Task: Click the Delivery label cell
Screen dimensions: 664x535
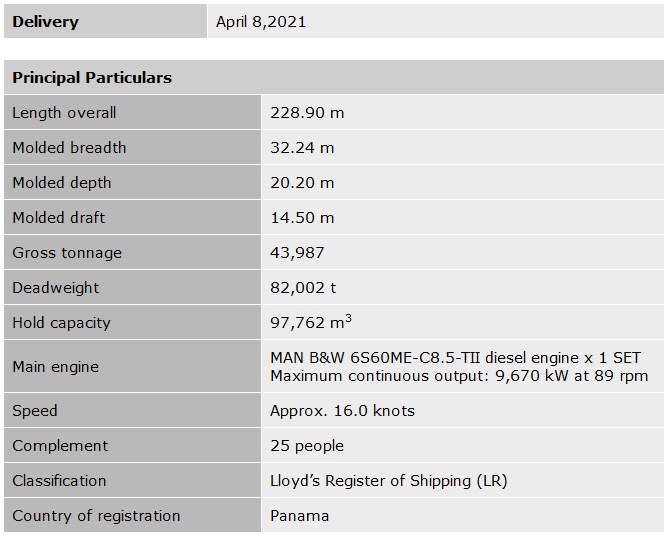Action: coord(45,21)
